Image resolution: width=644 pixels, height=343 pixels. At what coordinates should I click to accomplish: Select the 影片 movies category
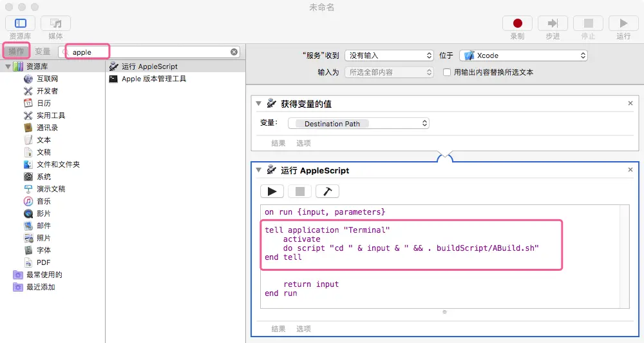pos(37,213)
